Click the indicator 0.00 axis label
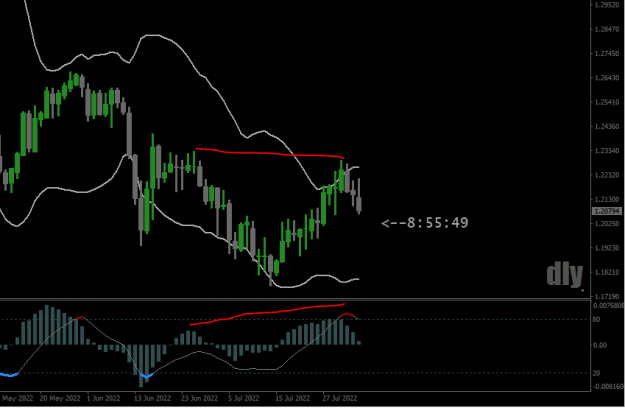This screenshot has height=408, width=625. pyautogui.click(x=600, y=345)
